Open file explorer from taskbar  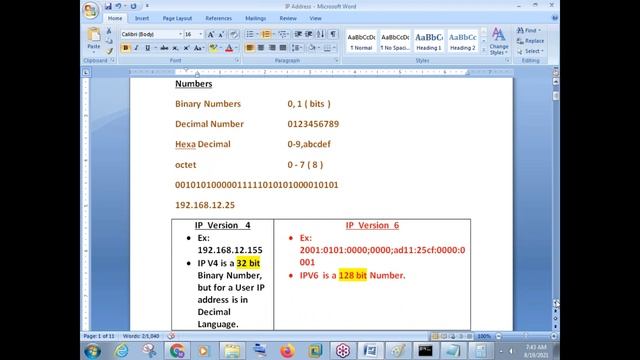coord(232,351)
